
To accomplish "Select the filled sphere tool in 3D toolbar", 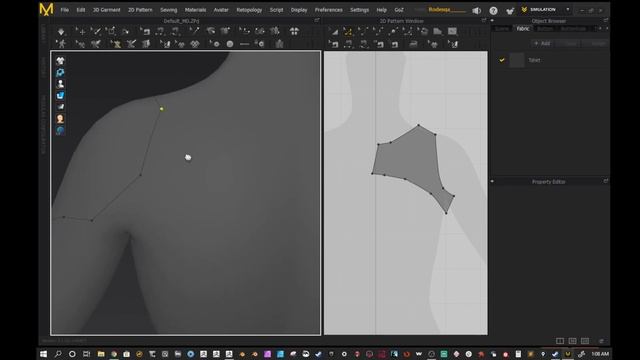I will 230,44.
